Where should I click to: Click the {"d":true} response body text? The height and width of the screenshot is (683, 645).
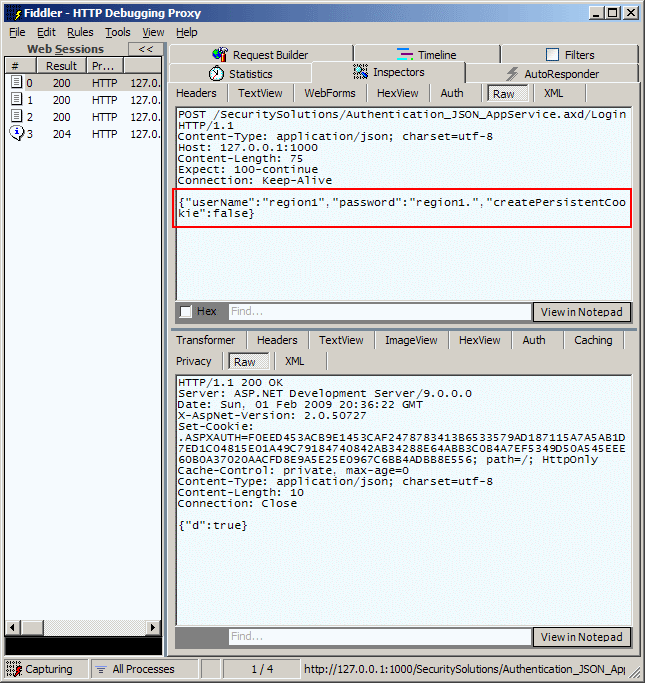point(213,525)
